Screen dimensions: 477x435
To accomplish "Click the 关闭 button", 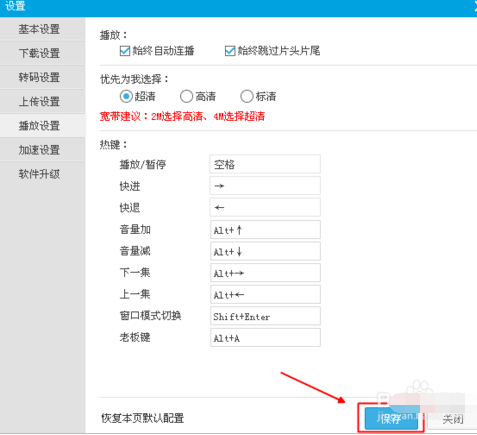I will pyautogui.click(x=453, y=419).
